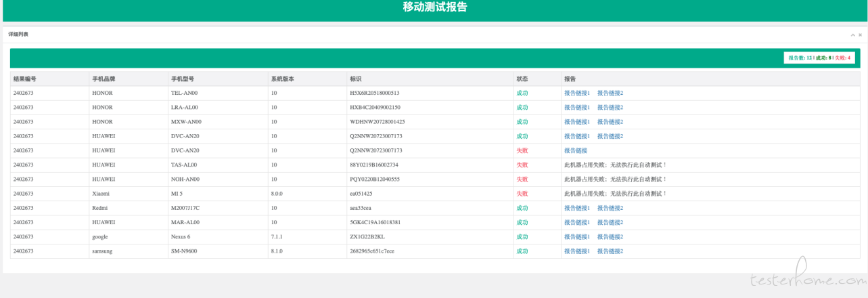Open 报告链接1 for LRA-AL00
Screen dimensions: 868x298
coord(577,108)
